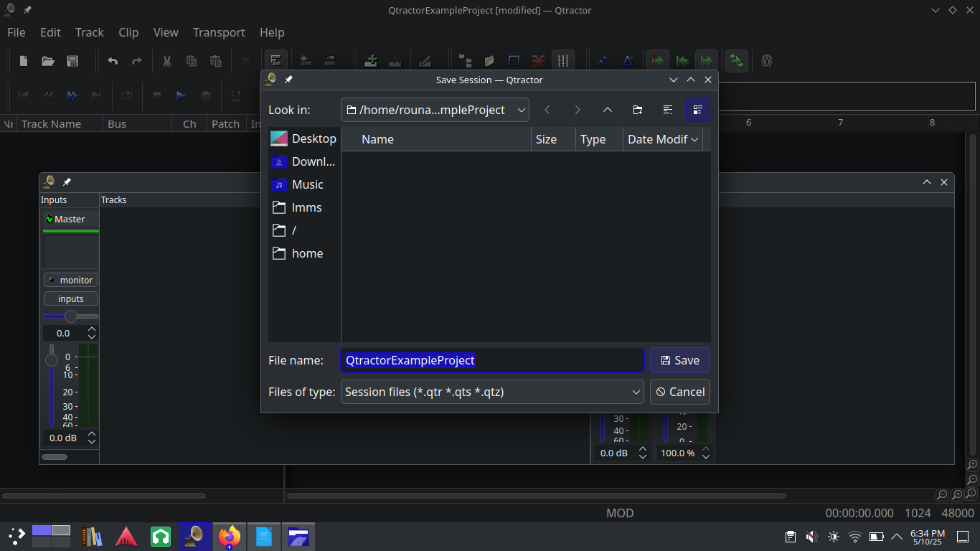Click the Add Track green plus icon
This screenshot has width=980, height=551.
[x=371, y=61]
